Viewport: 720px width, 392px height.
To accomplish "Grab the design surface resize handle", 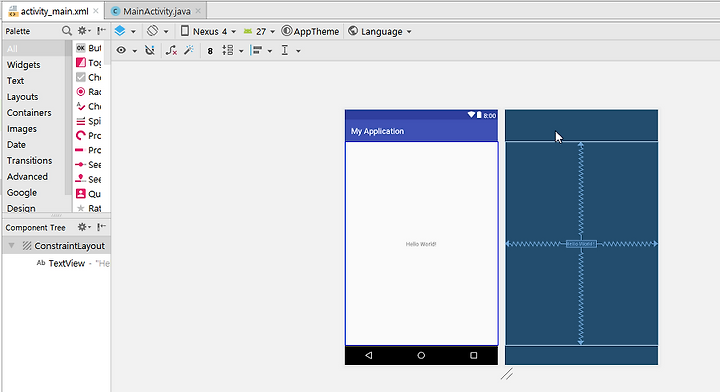I will [507, 374].
